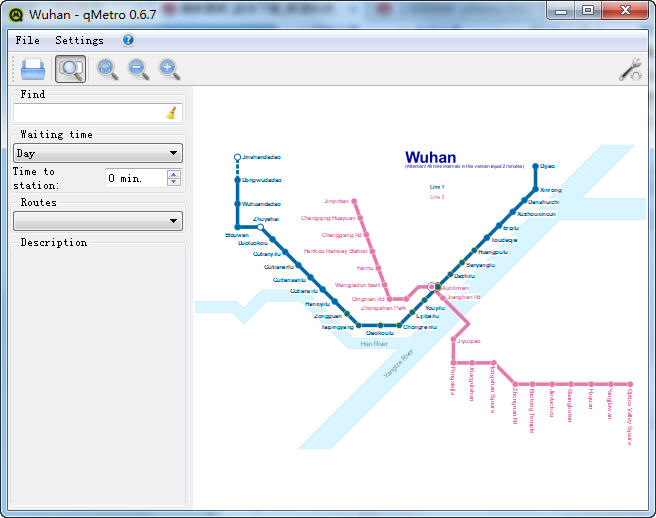Click the zoom out magnifier icon

[x=138, y=69]
